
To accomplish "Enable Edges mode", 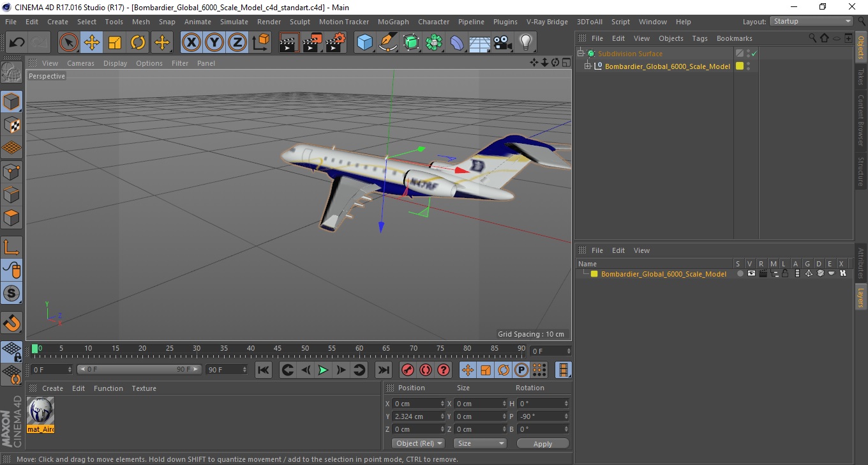I will point(11,194).
